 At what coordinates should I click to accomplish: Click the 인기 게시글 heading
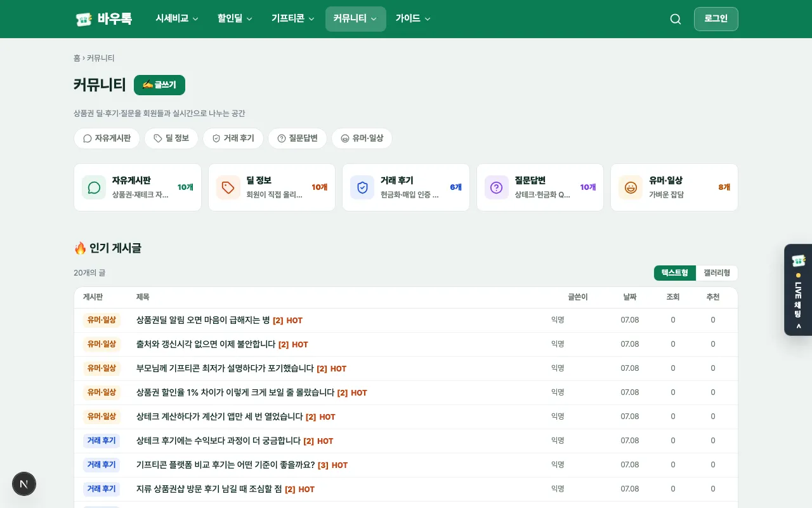tap(107, 248)
